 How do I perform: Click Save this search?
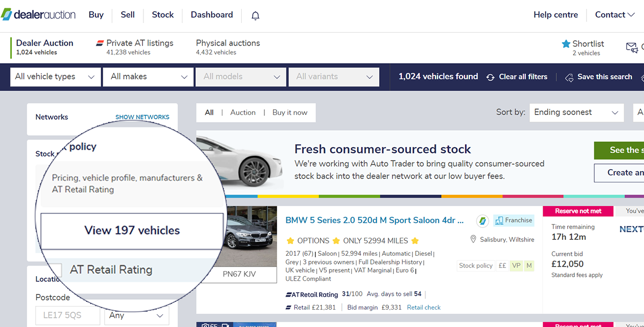(x=605, y=77)
